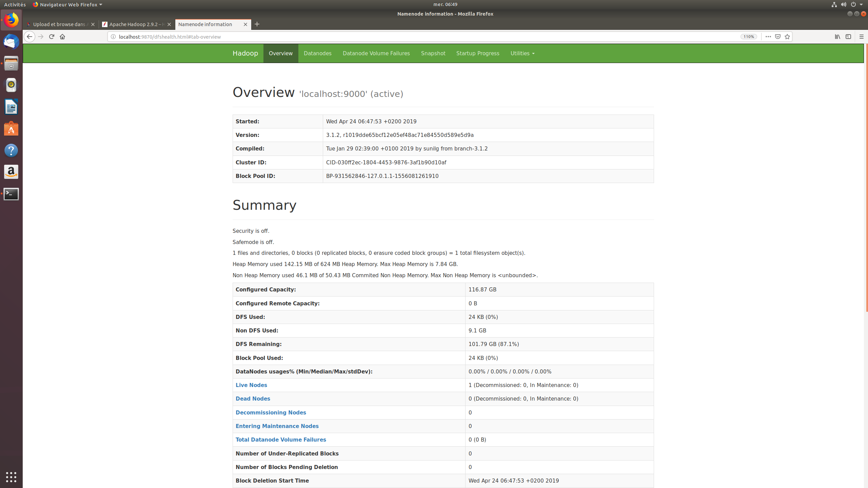The width and height of the screenshot is (868, 488).
Task: Toggle the Firefox sidebar
Action: tap(848, 37)
